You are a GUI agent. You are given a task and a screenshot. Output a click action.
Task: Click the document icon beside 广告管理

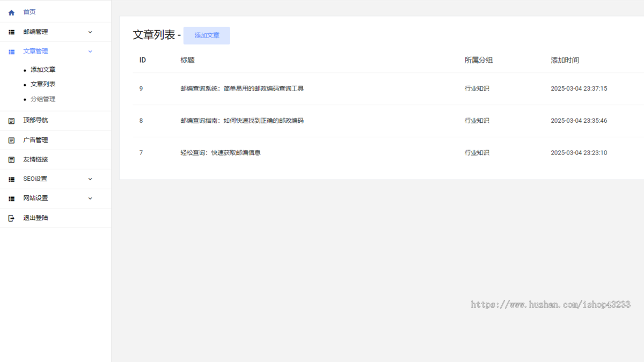(11, 140)
